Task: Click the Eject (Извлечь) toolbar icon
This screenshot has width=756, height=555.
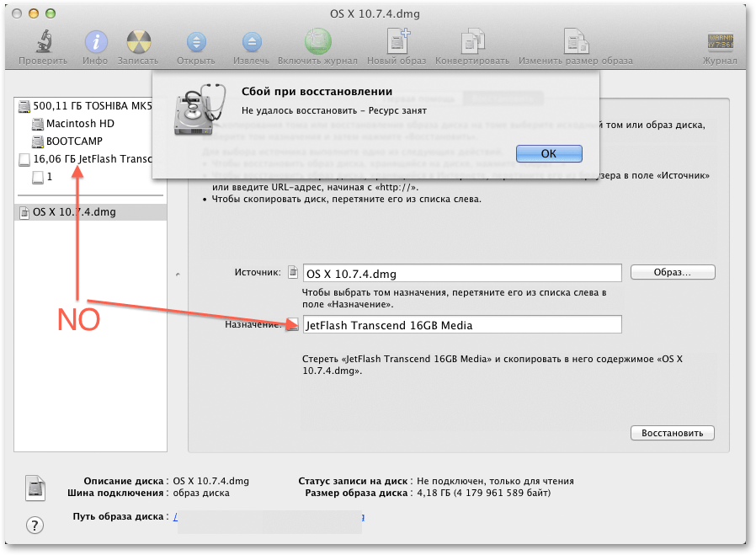Action: tap(252, 42)
